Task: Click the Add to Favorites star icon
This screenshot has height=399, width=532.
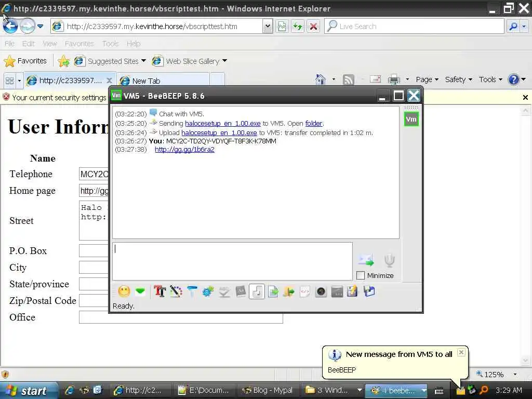Action: 63,61
